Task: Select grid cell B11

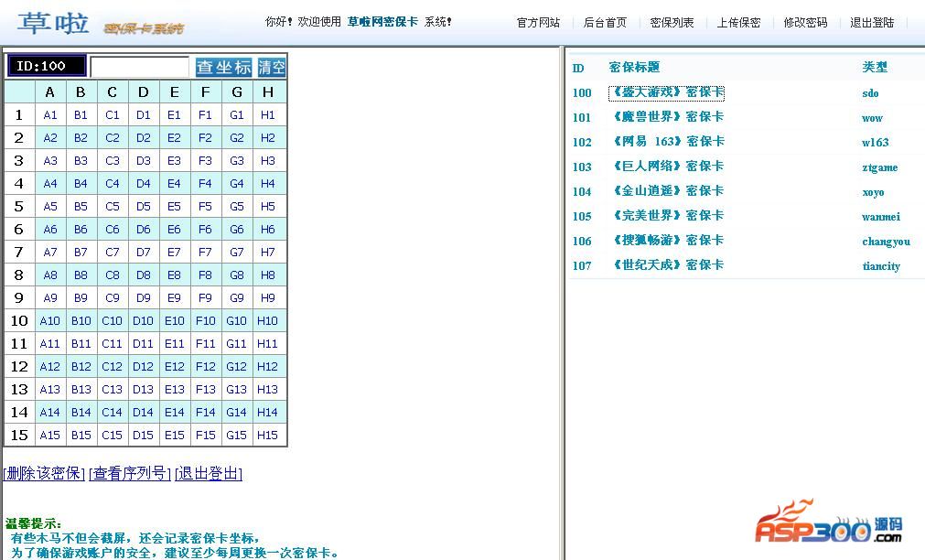Action: pos(81,343)
